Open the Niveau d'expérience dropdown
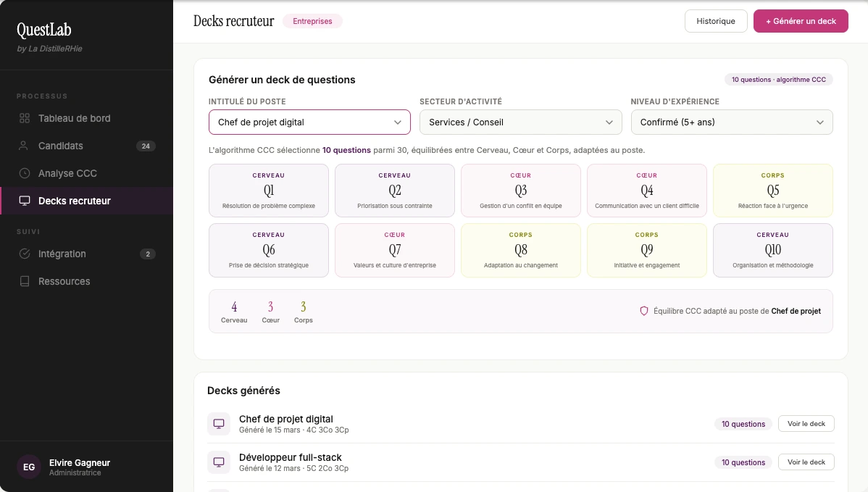 coord(731,122)
